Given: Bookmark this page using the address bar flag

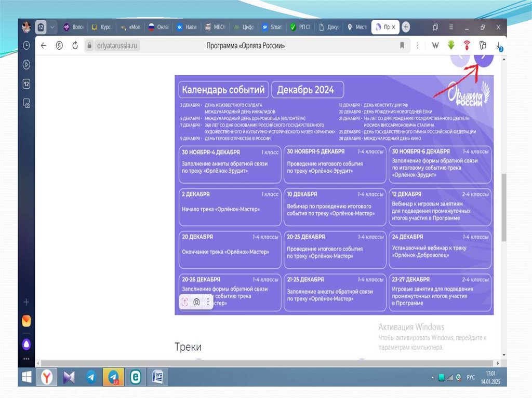Looking at the screenshot, I should point(402,46).
